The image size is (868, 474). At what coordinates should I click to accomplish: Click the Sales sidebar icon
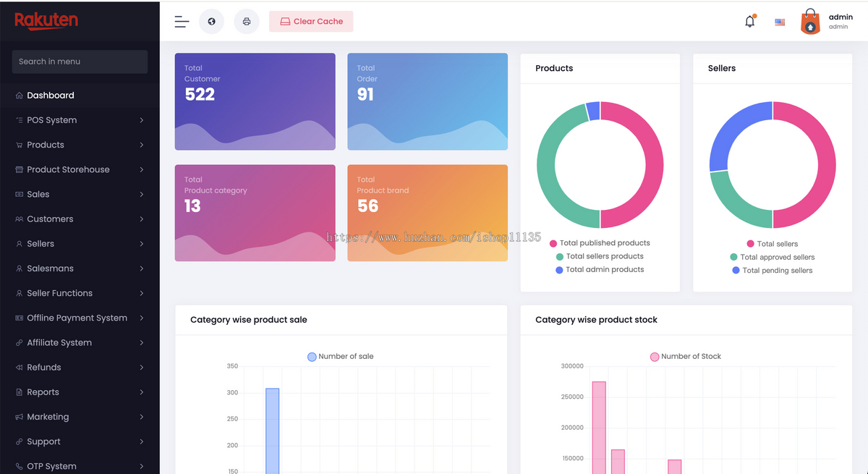pyautogui.click(x=20, y=194)
